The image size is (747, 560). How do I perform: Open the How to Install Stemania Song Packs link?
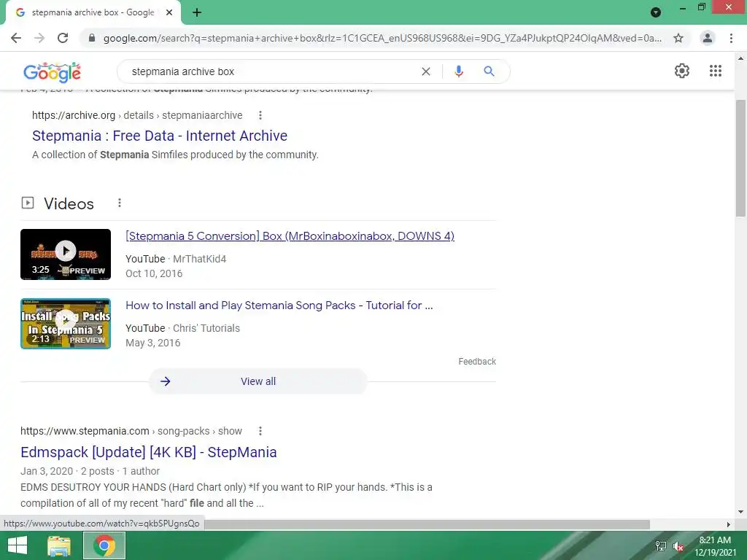[x=279, y=306]
